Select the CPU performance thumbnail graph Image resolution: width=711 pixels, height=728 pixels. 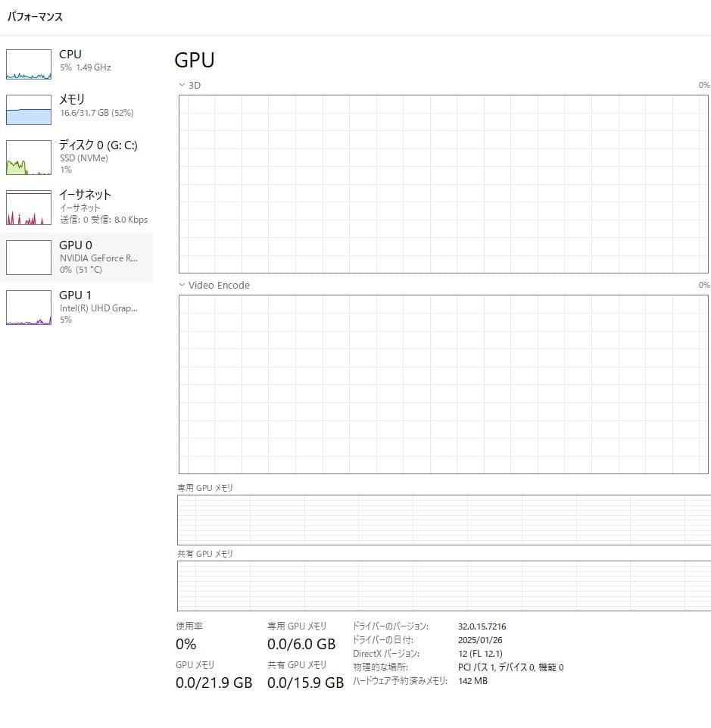pyautogui.click(x=28, y=64)
